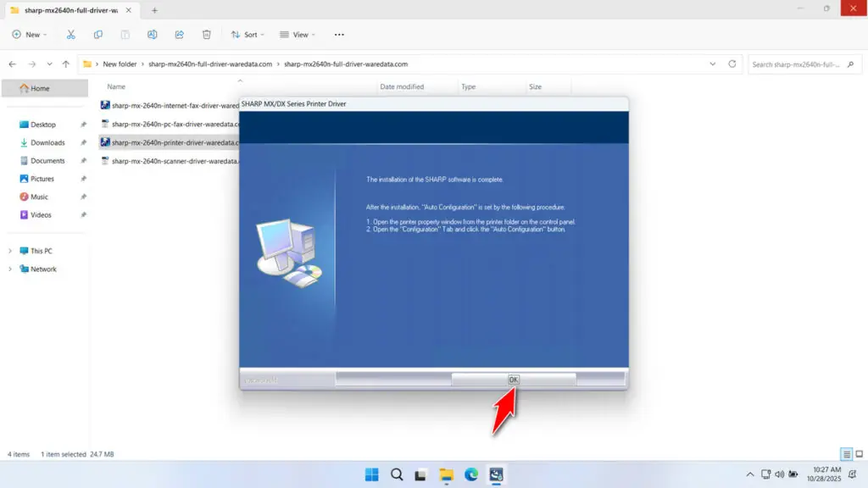This screenshot has height=488, width=868.
Task: Refresh the folder using the refresh icon
Action: [x=731, y=64]
